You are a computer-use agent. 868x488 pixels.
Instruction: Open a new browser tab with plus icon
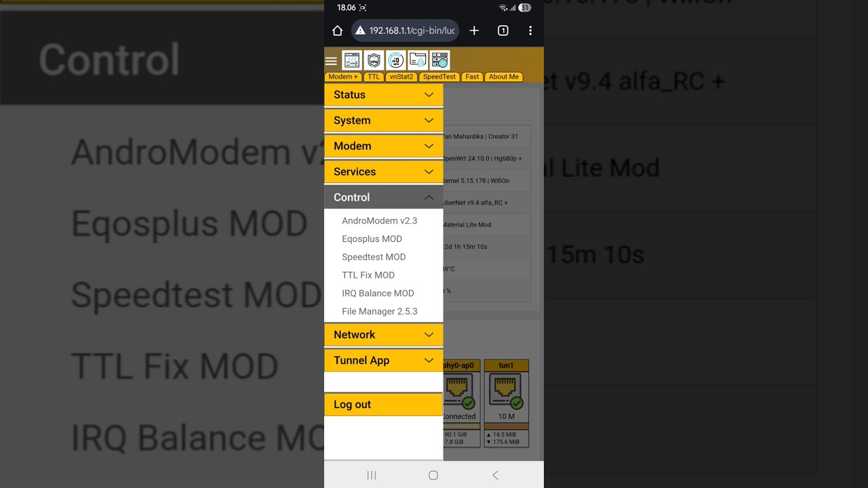coord(474,30)
